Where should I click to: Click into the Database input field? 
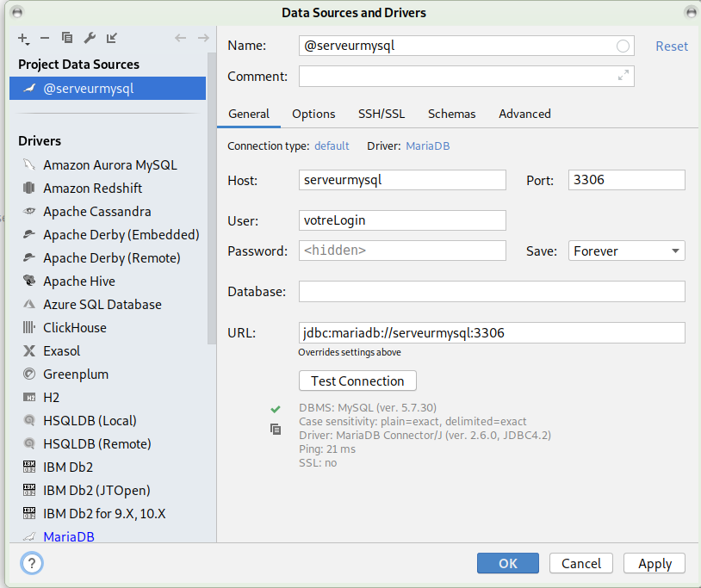coord(492,292)
